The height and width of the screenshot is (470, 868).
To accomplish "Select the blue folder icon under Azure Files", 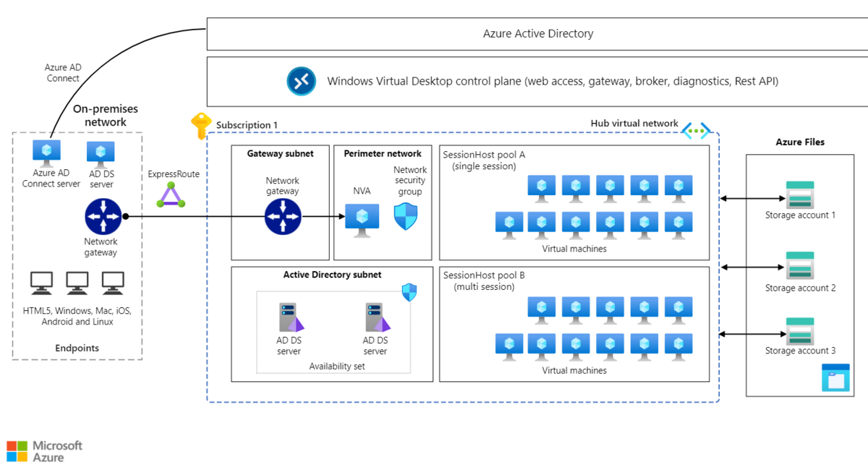I will (x=835, y=377).
